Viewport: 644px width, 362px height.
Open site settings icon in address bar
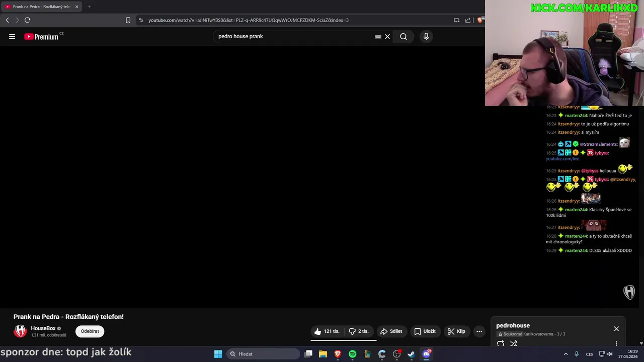pos(141,20)
